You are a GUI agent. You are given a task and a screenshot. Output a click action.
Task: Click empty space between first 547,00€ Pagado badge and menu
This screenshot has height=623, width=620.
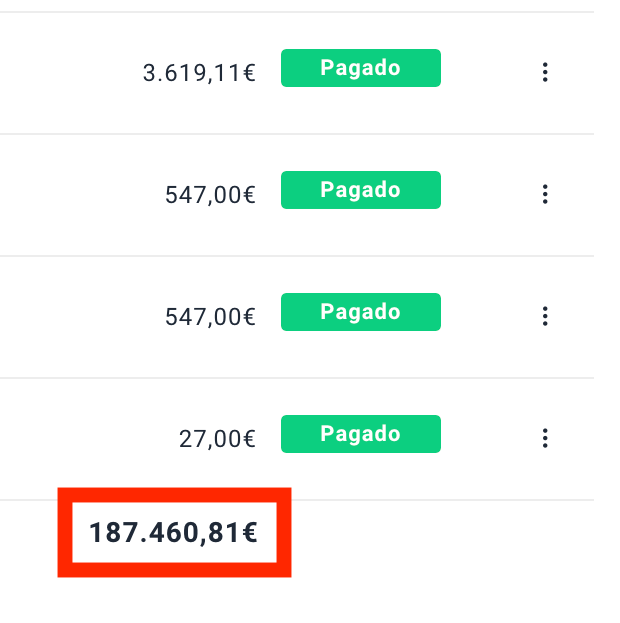point(490,194)
